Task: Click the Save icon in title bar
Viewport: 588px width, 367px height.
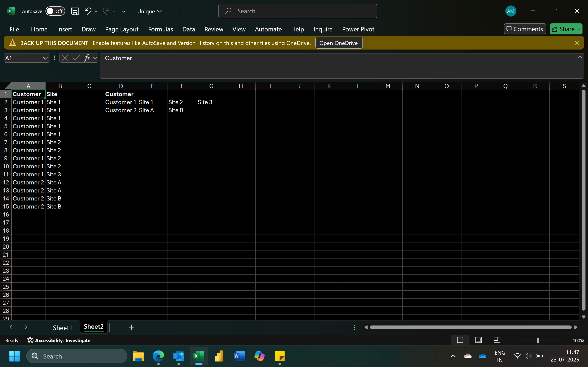Action: click(75, 11)
